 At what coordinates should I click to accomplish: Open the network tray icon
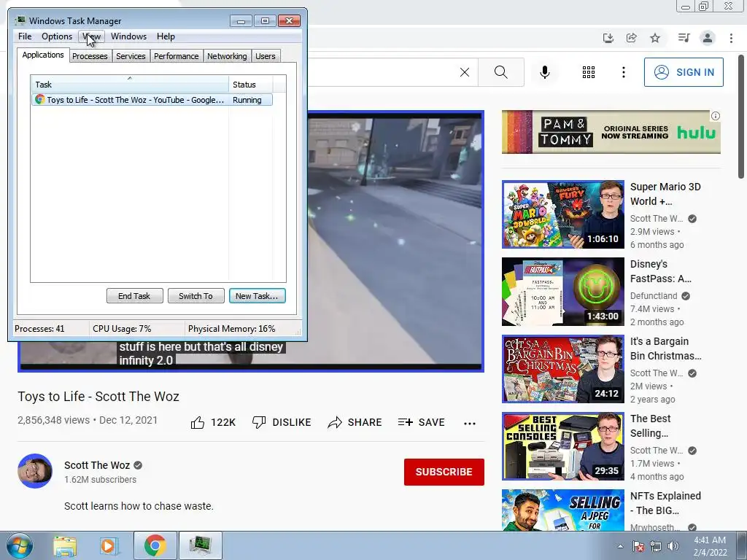pyautogui.click(x=656, y=546)
